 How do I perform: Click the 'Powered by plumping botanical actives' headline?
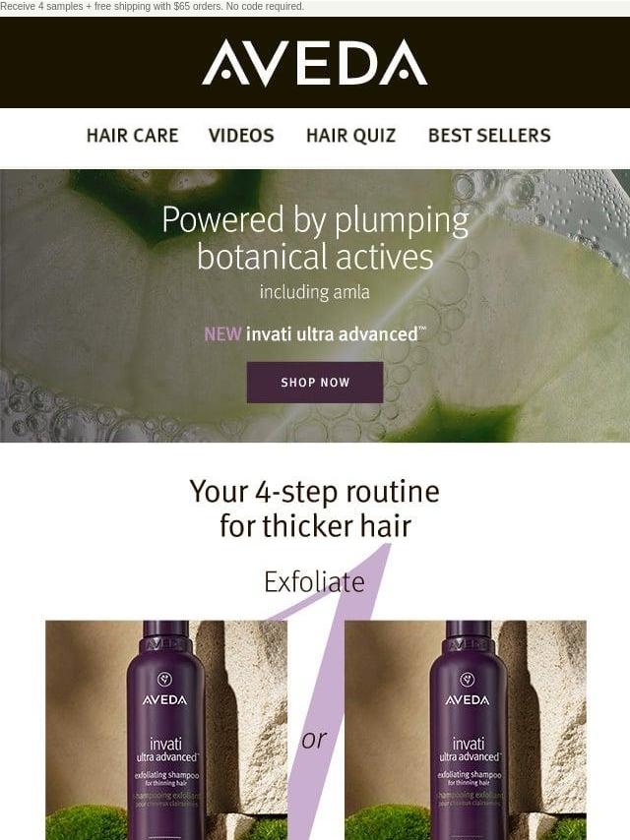click(x=315, y=237)
